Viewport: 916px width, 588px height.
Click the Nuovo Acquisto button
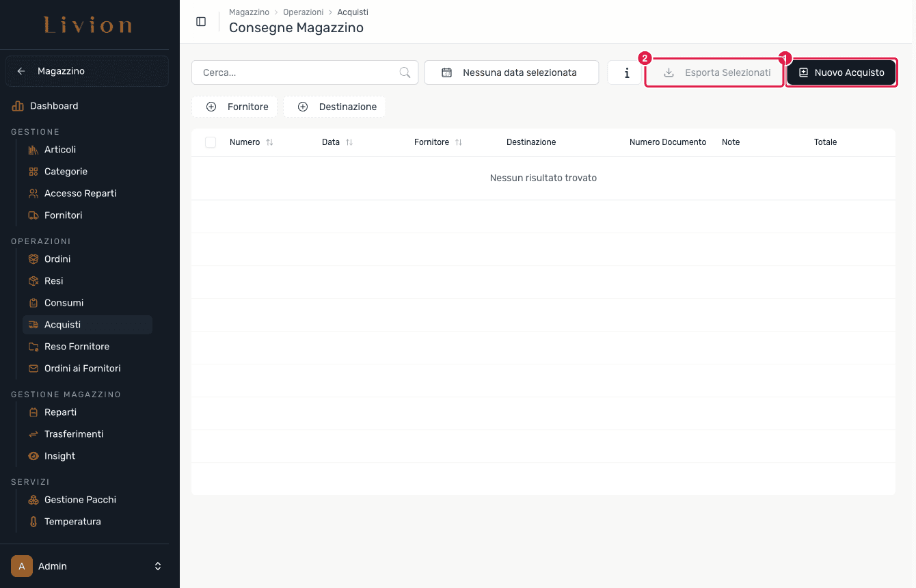(841, 72)
